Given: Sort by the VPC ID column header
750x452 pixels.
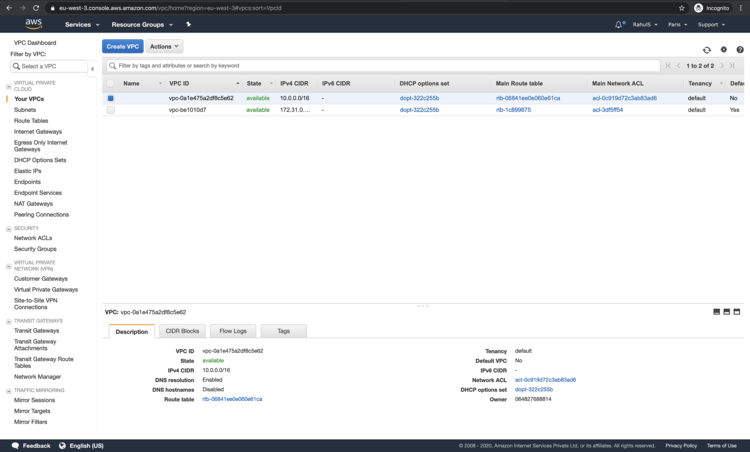Looking at the screenshot, I should (x=179, y=84).
